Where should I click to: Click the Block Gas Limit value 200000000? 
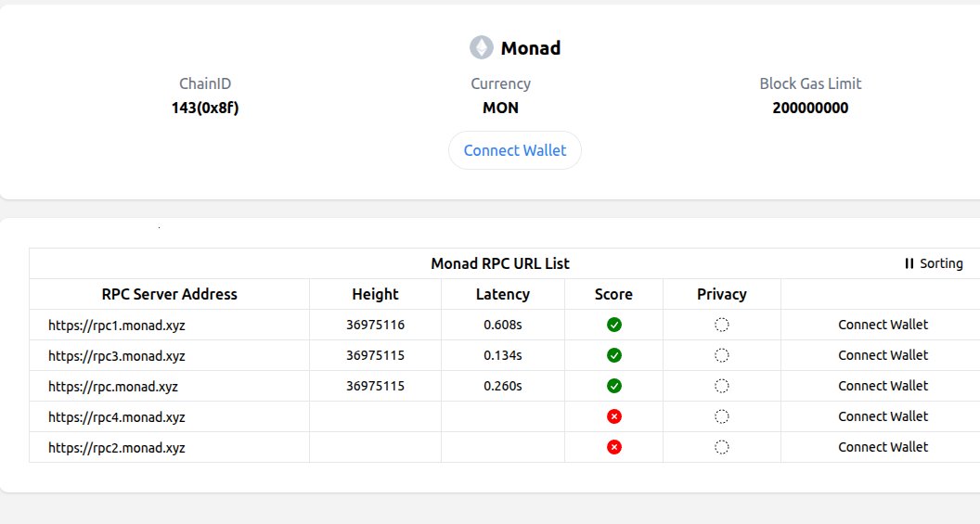tap(810, 109)
